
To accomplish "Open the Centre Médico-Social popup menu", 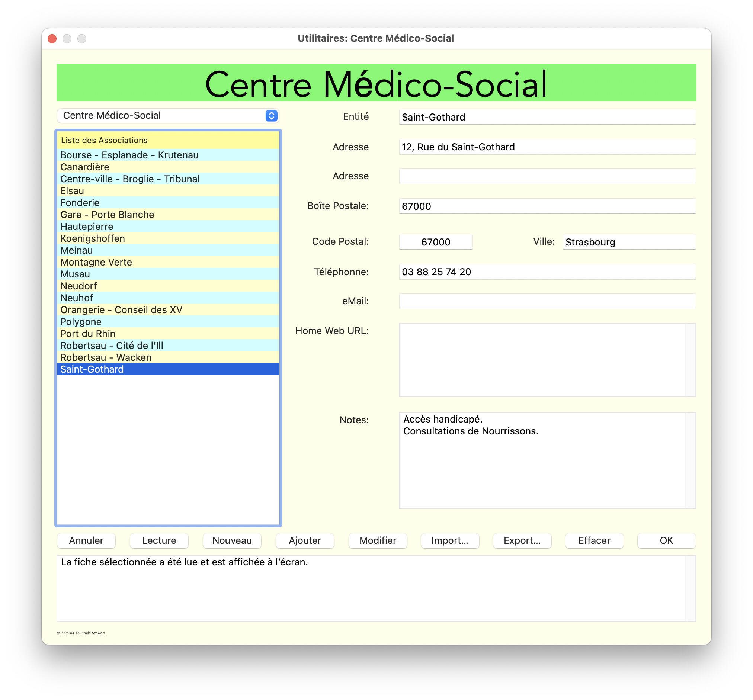I will (168, 115).
